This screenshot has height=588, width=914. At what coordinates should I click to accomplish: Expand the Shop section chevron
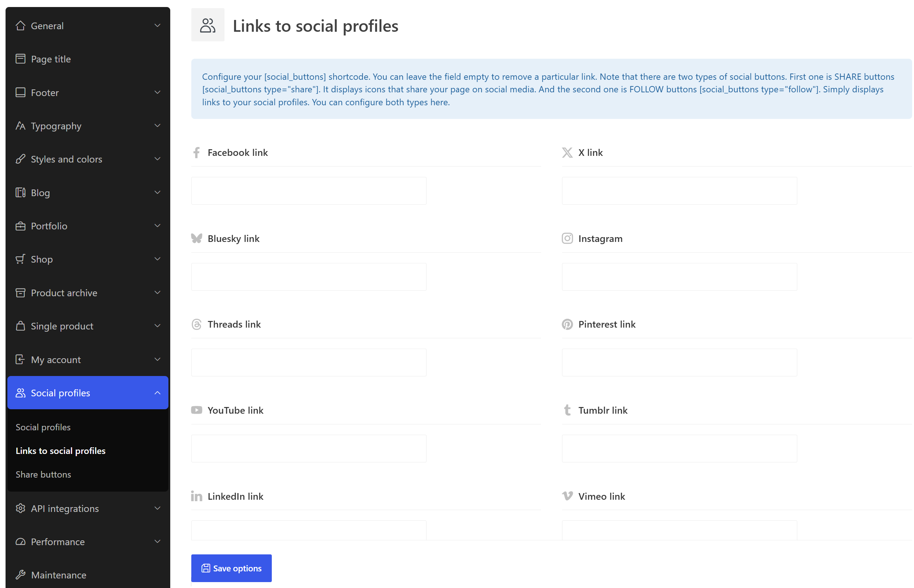157,259
